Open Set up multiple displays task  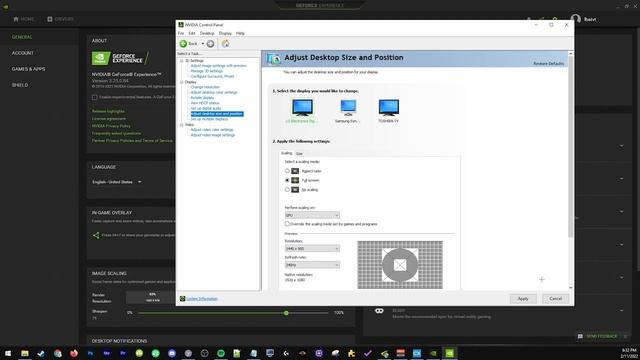pos(209,119)
